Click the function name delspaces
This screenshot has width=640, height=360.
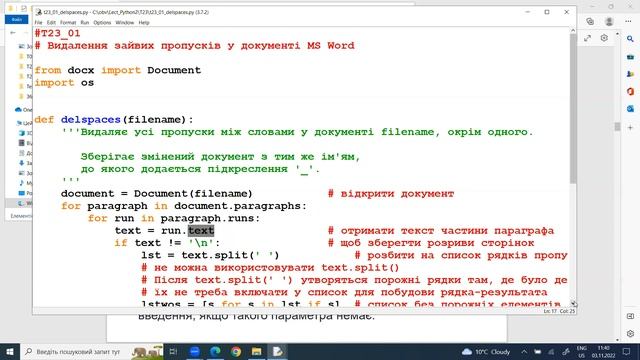tap(91, 120)
